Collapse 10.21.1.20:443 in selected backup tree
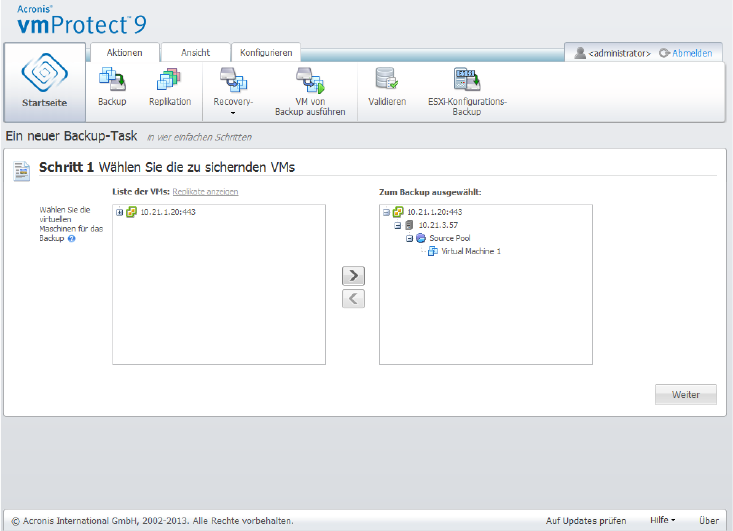 point(386,212)
